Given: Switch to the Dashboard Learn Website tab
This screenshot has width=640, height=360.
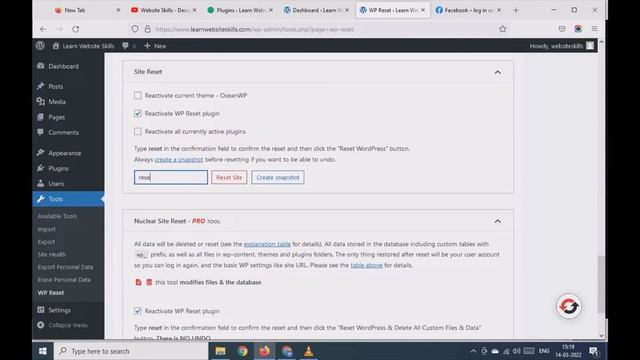Looking at the screenshot, I should 316,10.
